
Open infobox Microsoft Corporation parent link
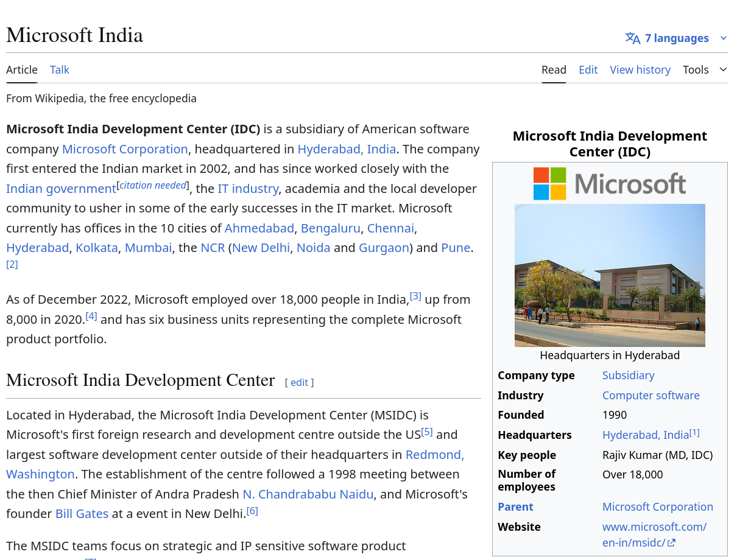[x=657, y=507]
